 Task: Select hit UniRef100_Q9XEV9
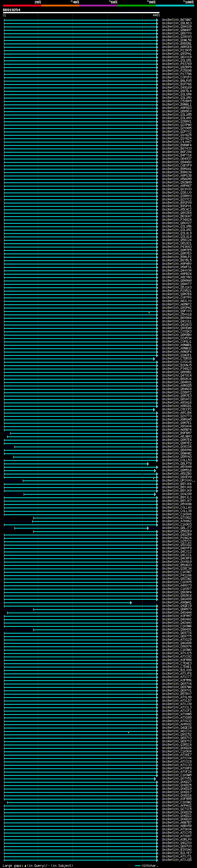pyautogui.click(x=176, y=477)
